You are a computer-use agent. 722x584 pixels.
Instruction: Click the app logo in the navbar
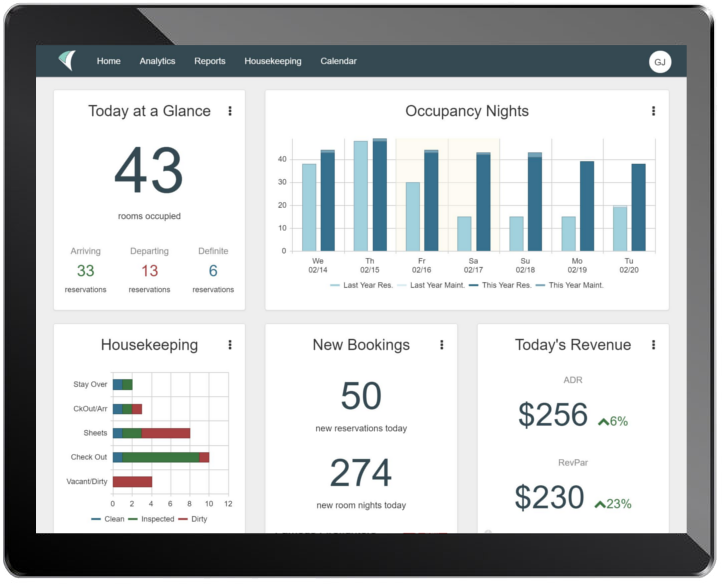(66, 61)
